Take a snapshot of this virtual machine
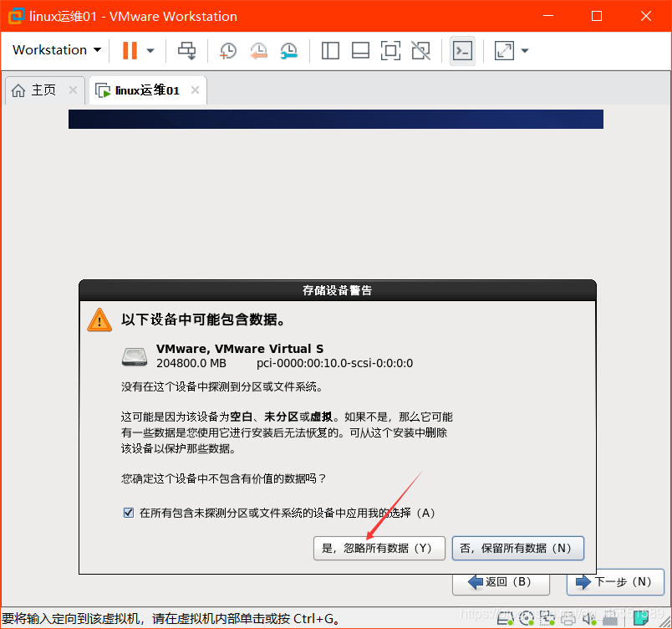The image size is (672, 629). pos(228,50)
